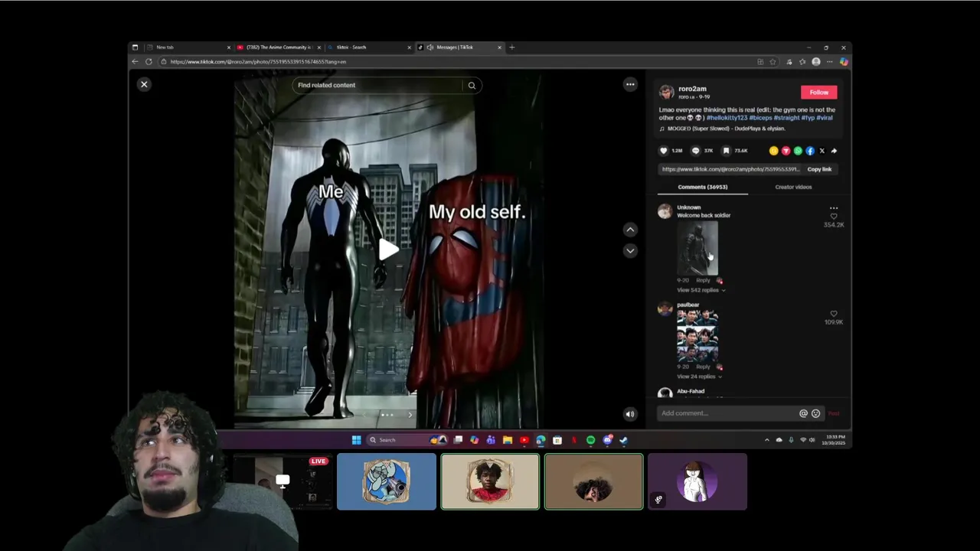Like Unknown's 'Welcome back soldier' comment
The image size is (980, 551).
click(834, 217)
